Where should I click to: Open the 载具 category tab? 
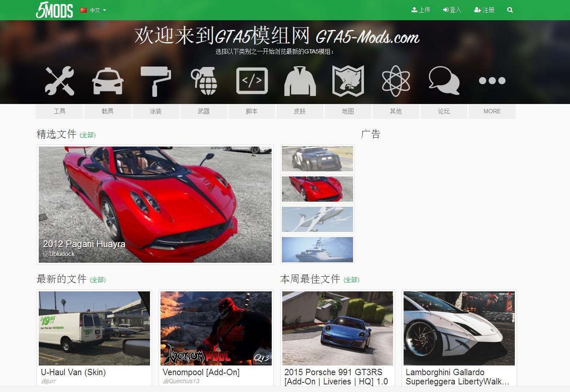pyautogui.click(x=107, y=111)
